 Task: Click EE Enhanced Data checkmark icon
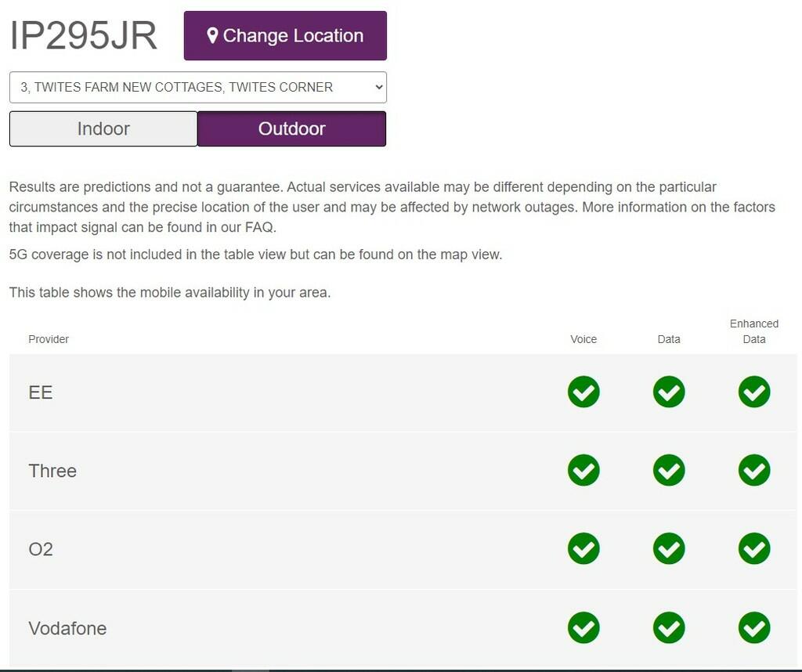[x=754, y=392]
